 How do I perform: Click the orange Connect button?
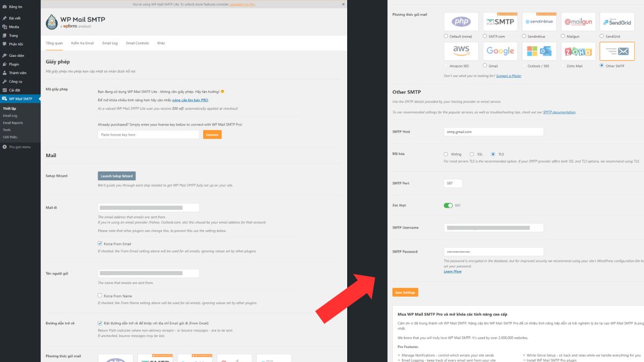213,135
